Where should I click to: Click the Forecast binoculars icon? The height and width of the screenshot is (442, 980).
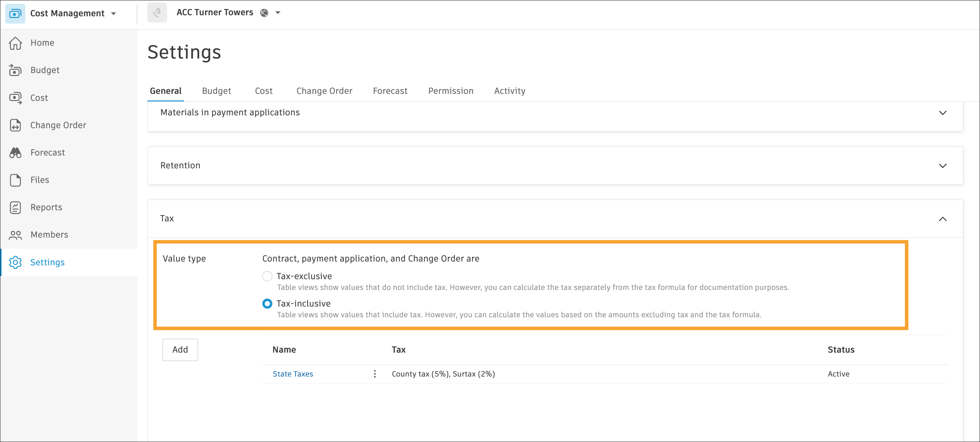(15, 153)
